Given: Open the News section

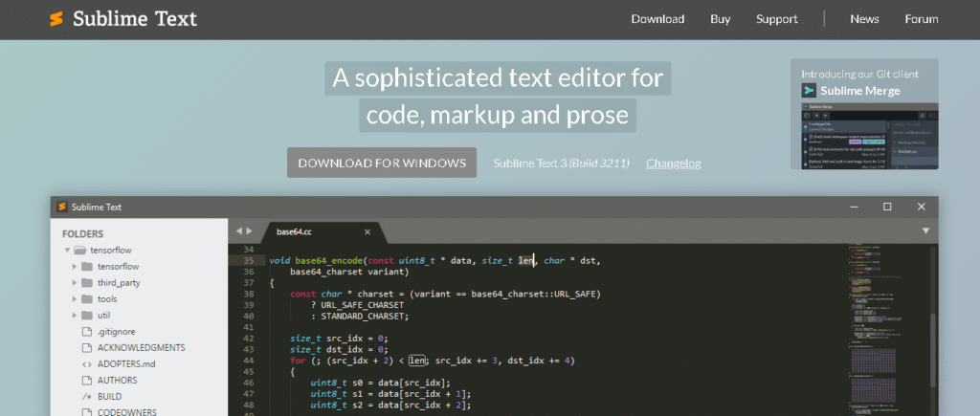Looking at the screenshot, I should pos(864,19).
